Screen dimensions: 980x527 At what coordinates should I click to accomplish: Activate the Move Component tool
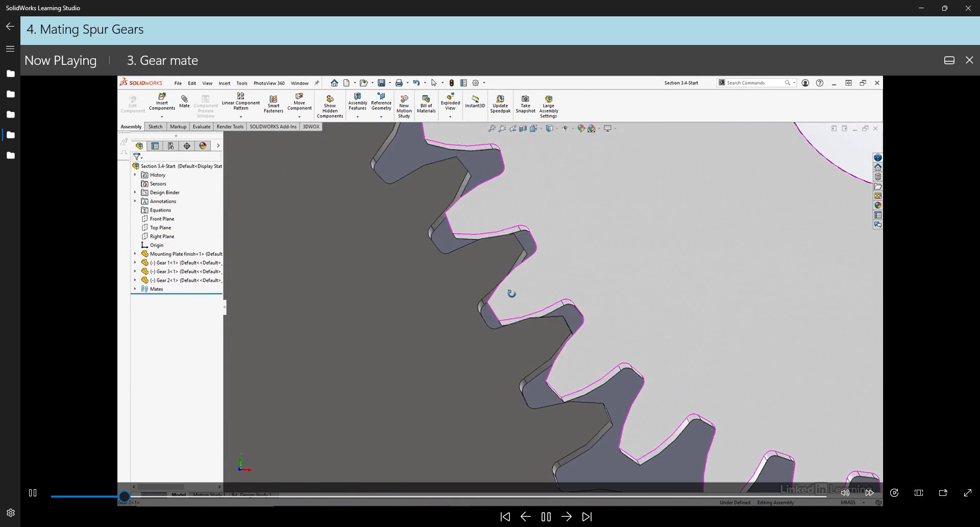(x=299, y=102)
